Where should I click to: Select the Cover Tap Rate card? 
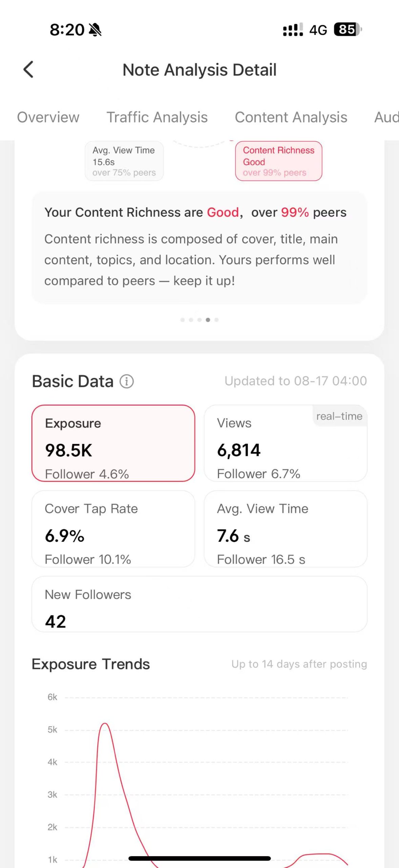click(x=113, y=529)
